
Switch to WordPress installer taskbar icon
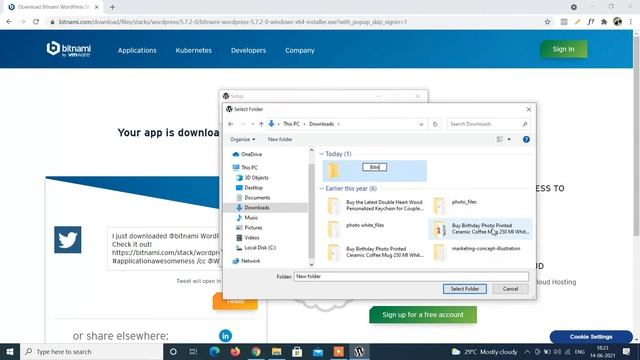click(359, 352)
